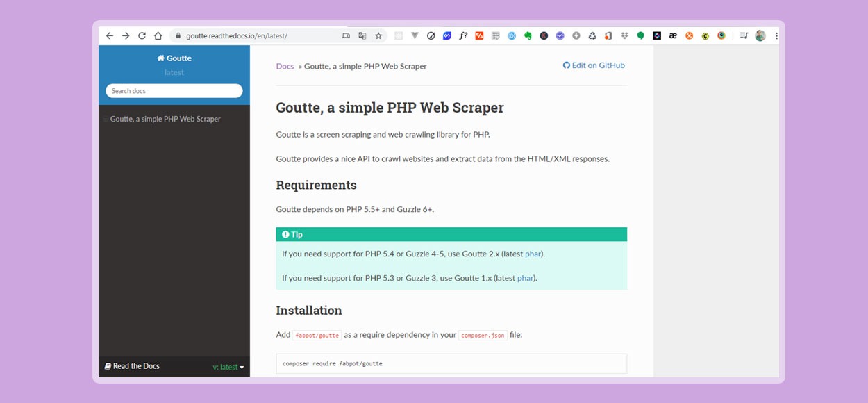
Task: Click the device cast icon in address bar
Action: [x=347, y=35]
